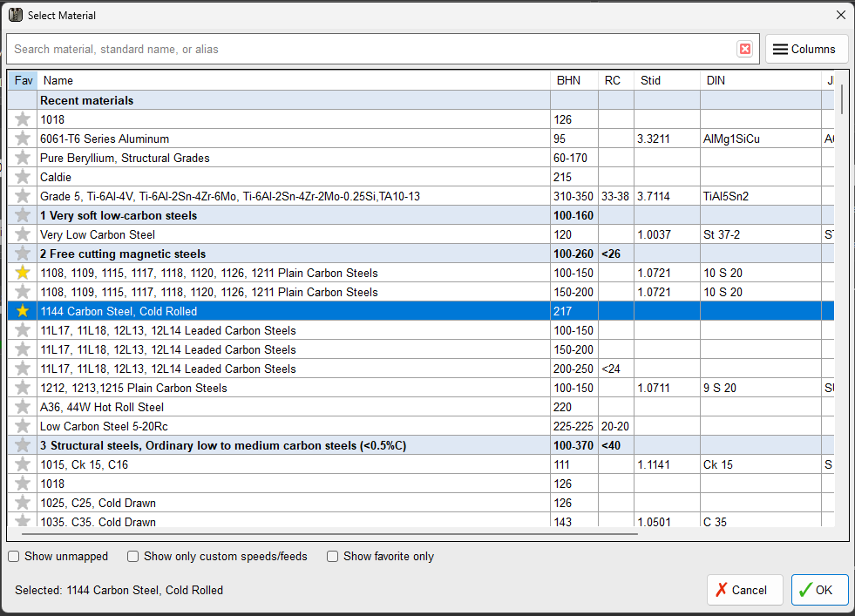Mark Grade 5, Ti-6Al-4V as favorite

tap(23, 196)
